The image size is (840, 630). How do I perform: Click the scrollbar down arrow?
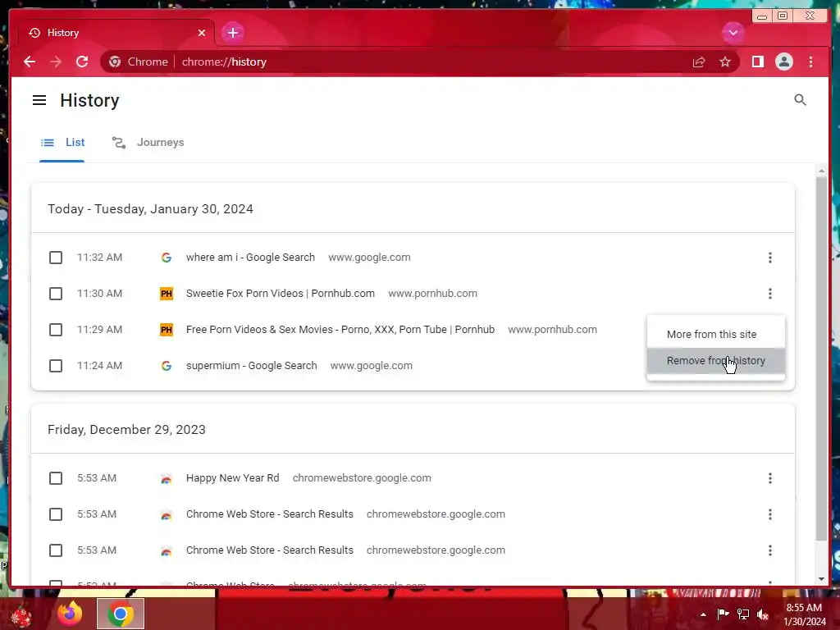pyautogui.click(x=821, y=579)
